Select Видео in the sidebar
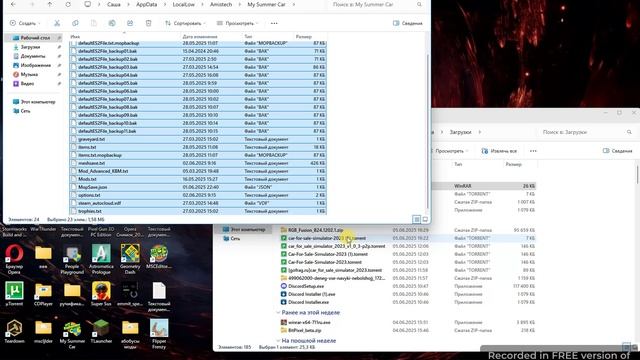 (27, 84)
